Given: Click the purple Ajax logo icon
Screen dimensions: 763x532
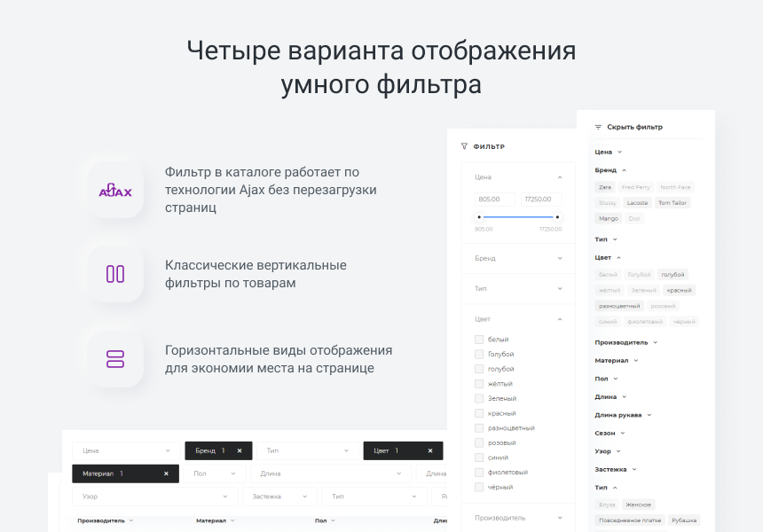Looking at the screenshot, I should 115,190.
